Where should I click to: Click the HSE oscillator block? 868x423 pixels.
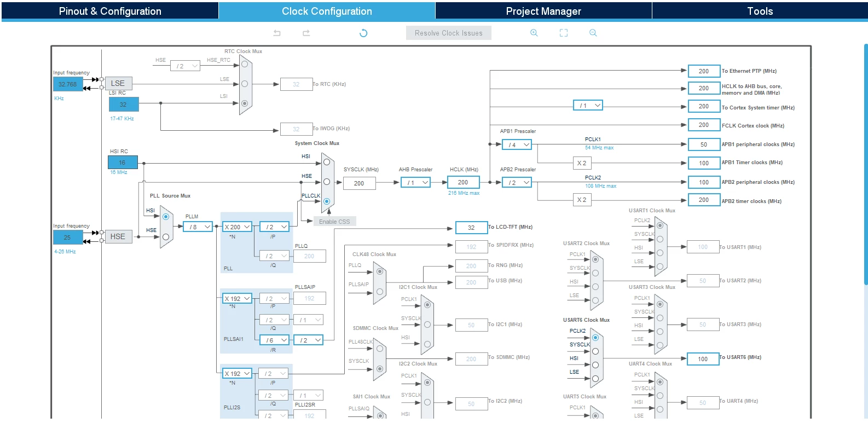(118, 236)
